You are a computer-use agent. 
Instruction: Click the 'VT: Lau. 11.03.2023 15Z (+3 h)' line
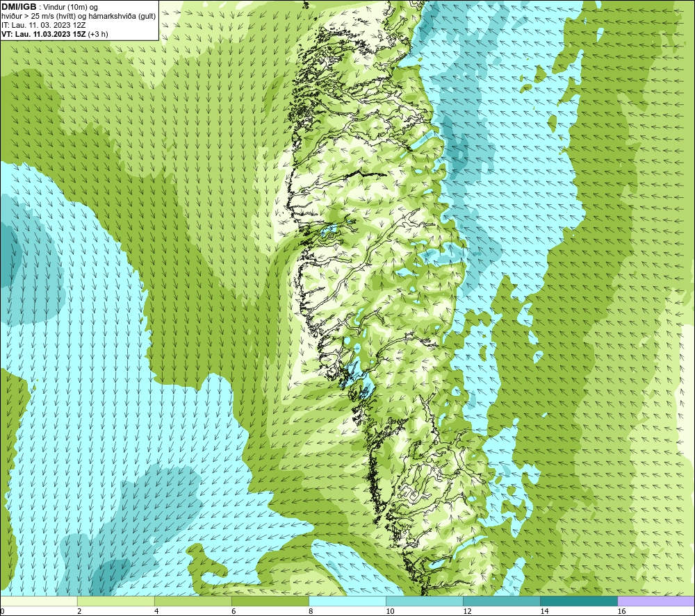(x=54, y=33)
